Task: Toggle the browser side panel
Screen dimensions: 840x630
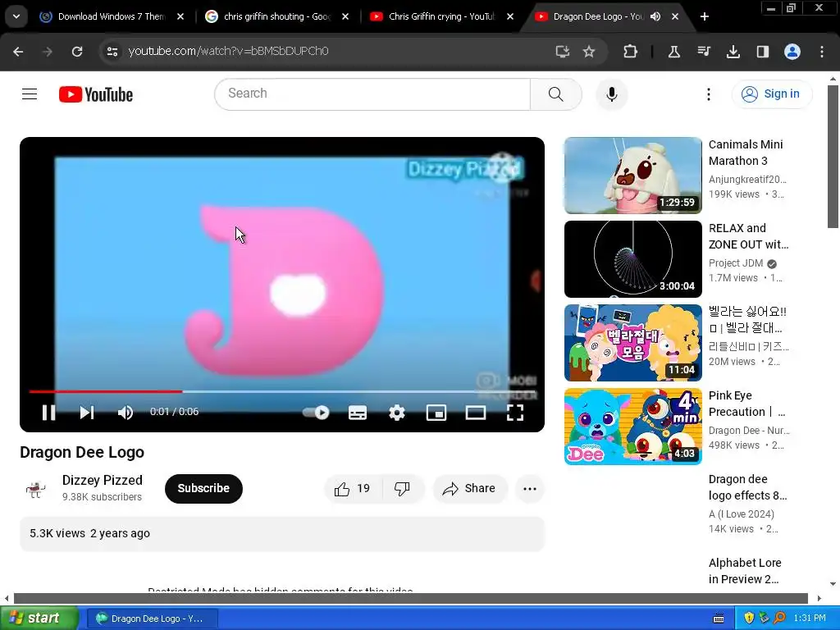Action: tap(762, 52)
